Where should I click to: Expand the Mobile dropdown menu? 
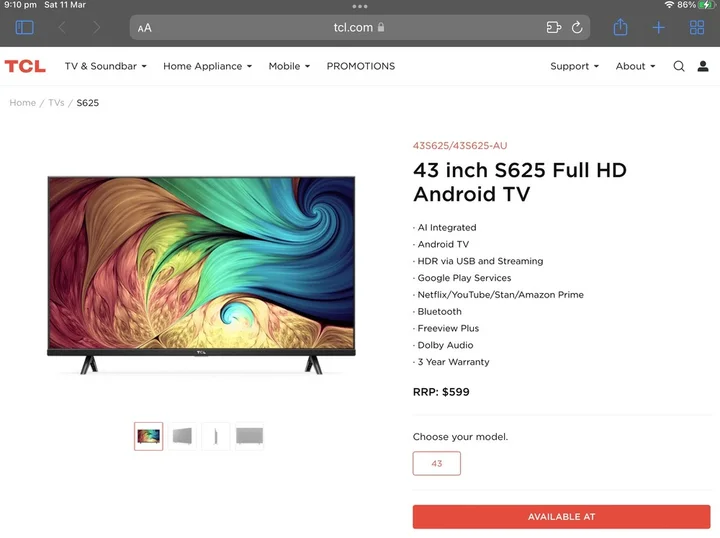coord(289,66)
